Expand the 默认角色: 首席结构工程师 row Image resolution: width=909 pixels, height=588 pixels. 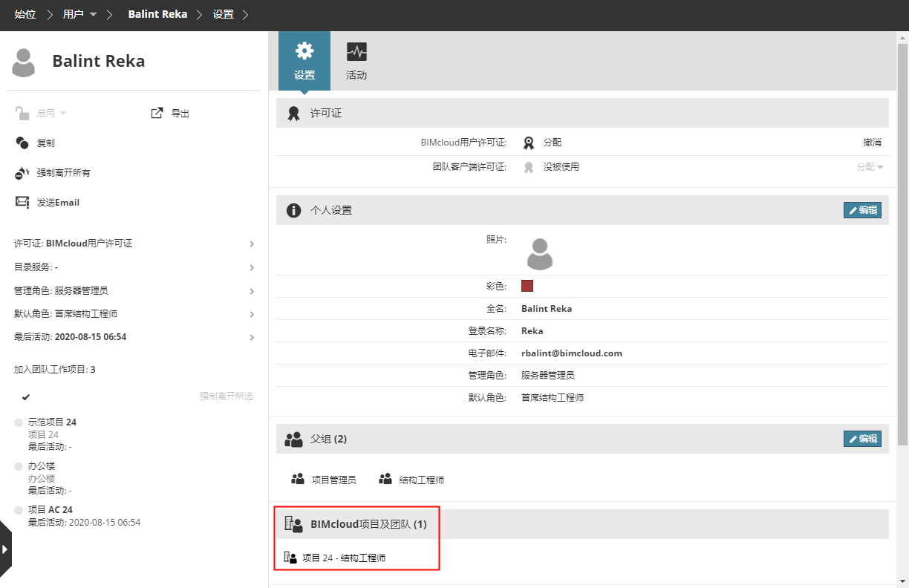coord(134,314)
